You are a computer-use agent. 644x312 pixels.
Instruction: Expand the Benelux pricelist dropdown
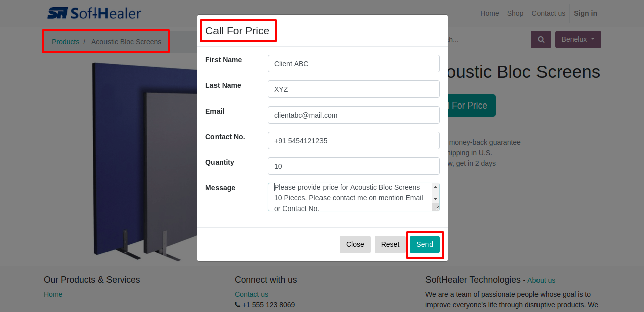(x=578, y=40)
